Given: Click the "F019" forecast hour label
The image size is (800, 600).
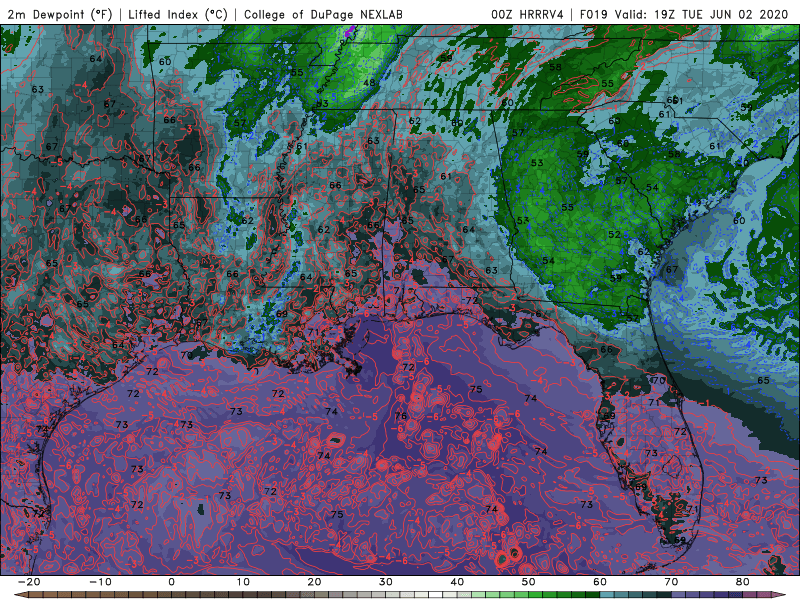Looking at the screenshot, I should point(595,14).
